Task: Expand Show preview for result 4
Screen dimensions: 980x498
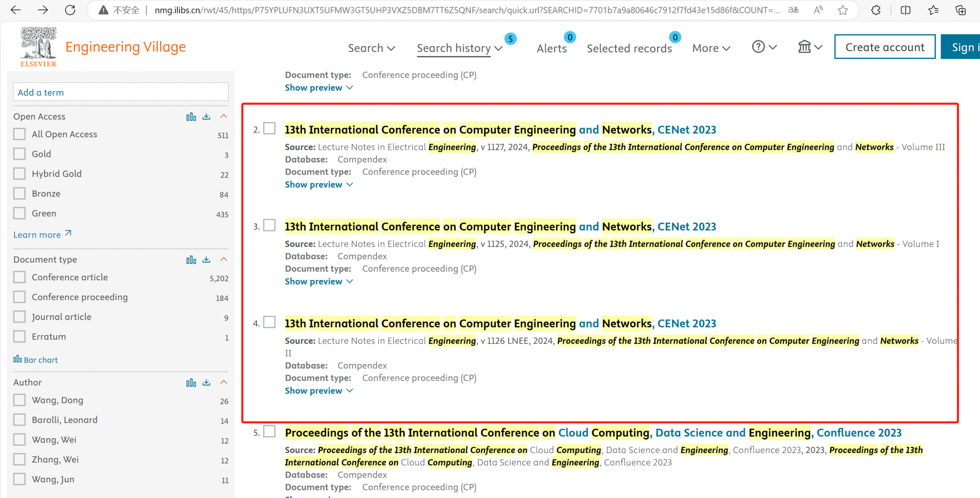Action: click(319, 390)
